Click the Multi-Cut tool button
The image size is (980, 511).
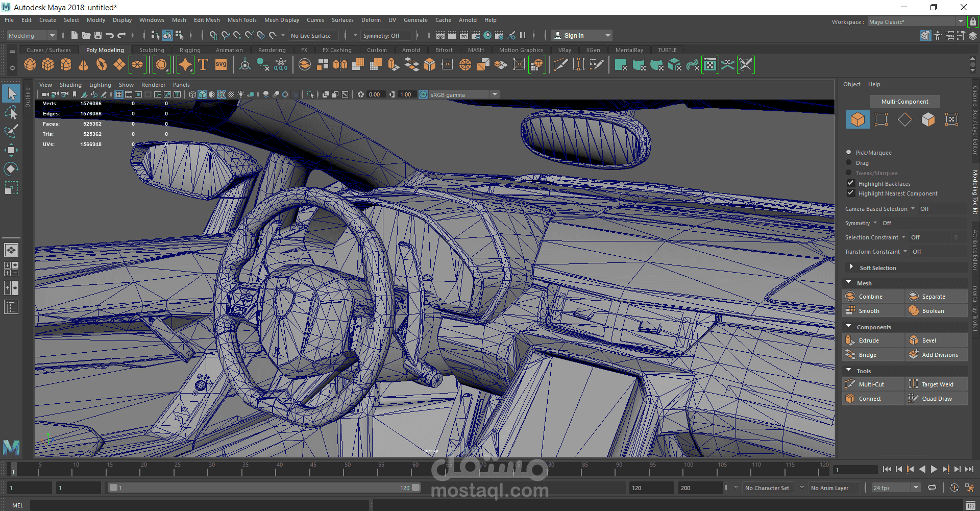coord(871,384)
